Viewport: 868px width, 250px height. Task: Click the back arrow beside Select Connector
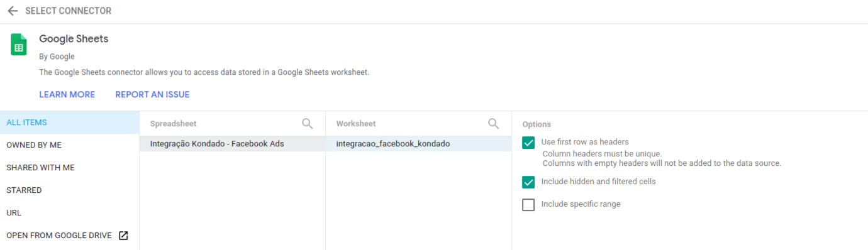tap(13, 11)
